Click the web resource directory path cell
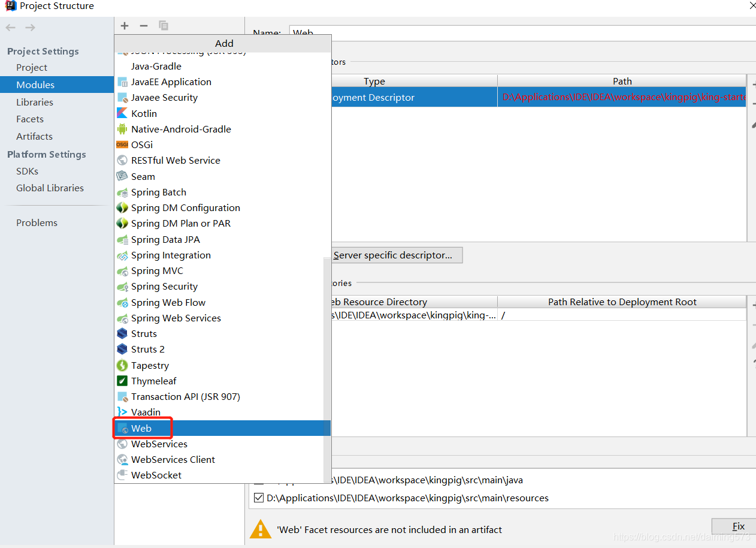This screenshot has height=548, width=756. 413,315
